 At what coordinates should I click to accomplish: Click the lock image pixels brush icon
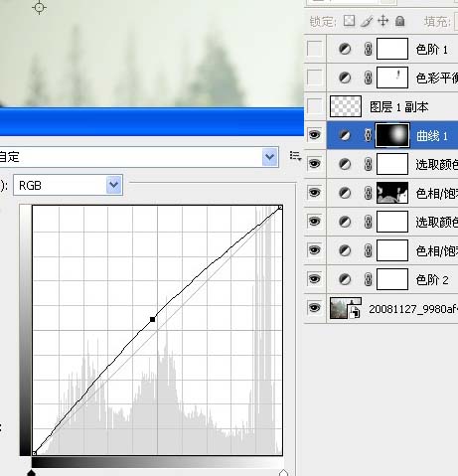(x=367, y=21)
